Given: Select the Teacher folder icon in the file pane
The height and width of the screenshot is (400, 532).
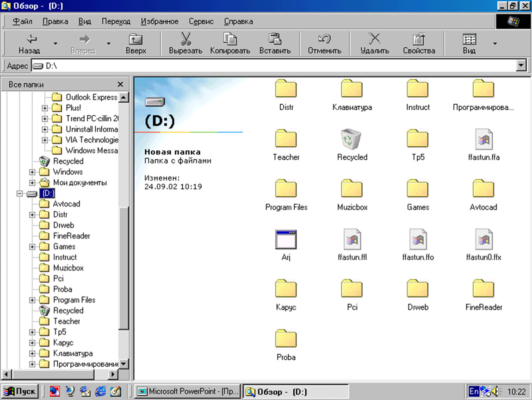Looking at the screenshot, I should click(x=286, y=138).
